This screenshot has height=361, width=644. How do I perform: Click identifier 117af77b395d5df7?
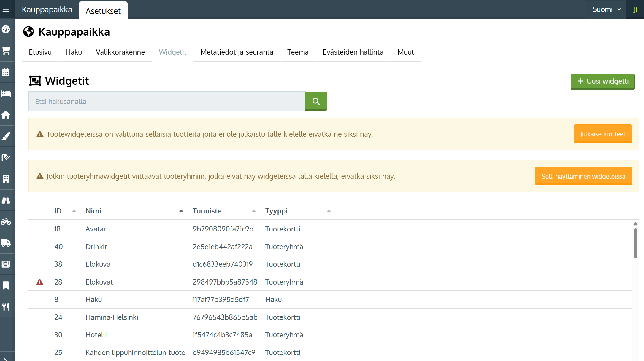(x=221, y=299)
